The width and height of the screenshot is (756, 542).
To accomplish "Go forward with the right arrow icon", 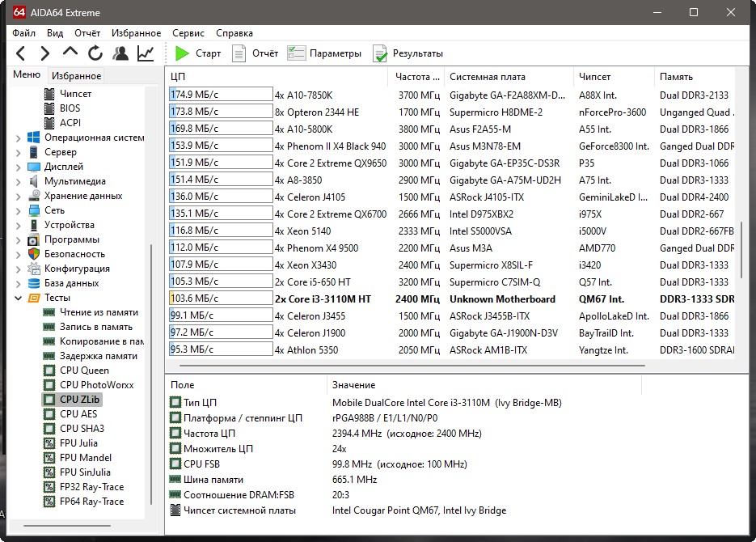I will (44, 53).
